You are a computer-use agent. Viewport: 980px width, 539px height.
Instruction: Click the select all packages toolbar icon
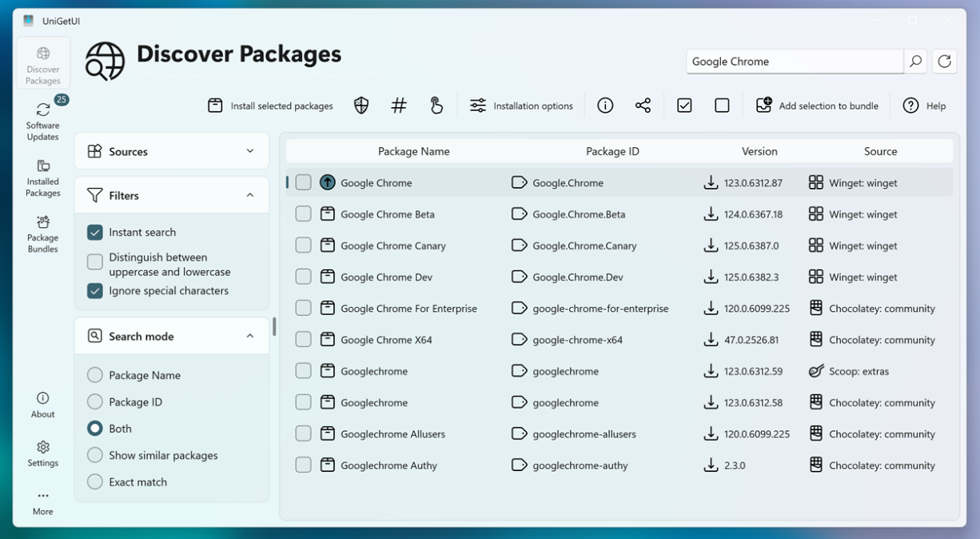coord(684,106)
